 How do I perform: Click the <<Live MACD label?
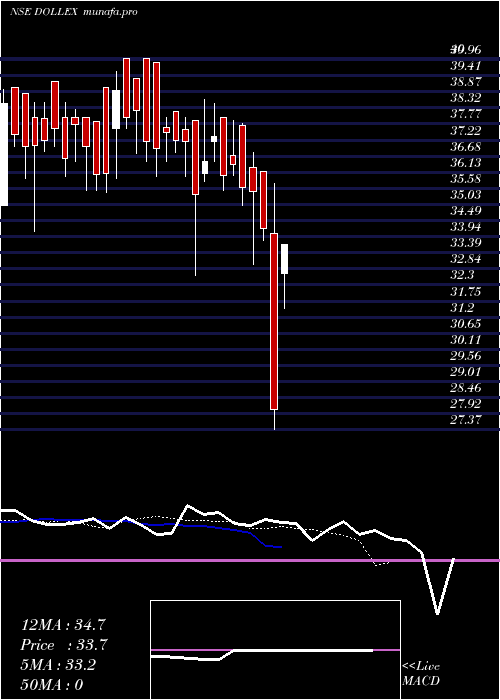click(421, 674)
